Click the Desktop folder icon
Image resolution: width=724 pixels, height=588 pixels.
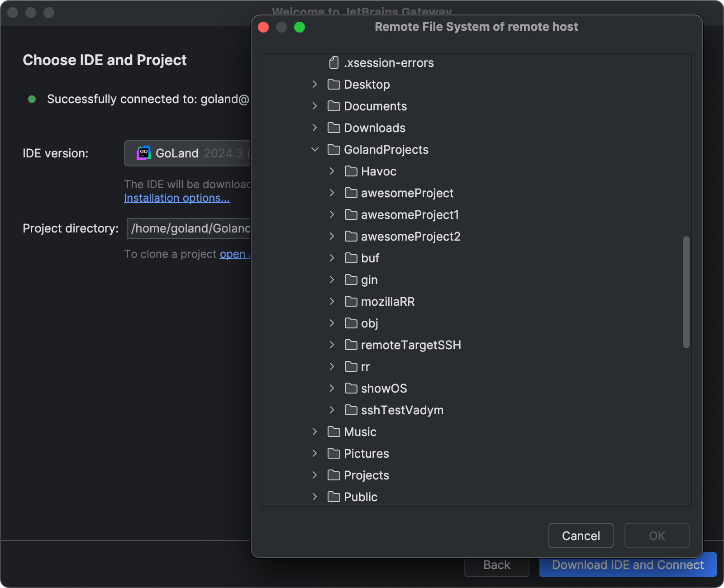[333, 84]
